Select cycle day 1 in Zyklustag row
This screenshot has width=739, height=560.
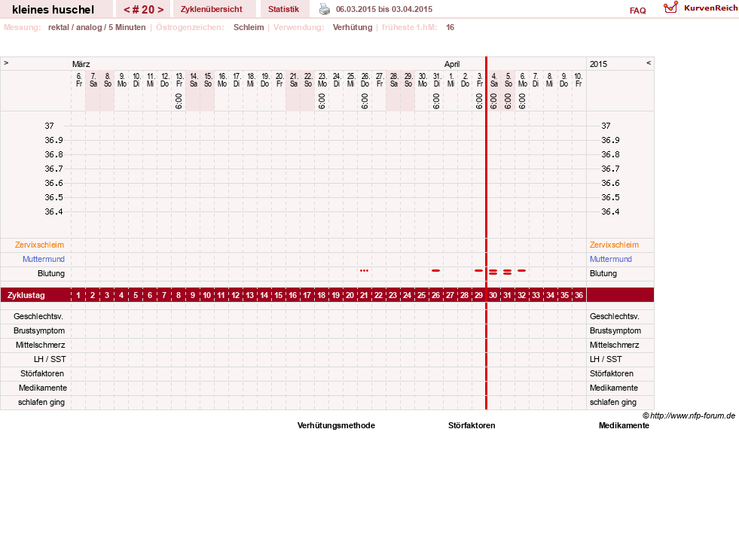point(78,295)
